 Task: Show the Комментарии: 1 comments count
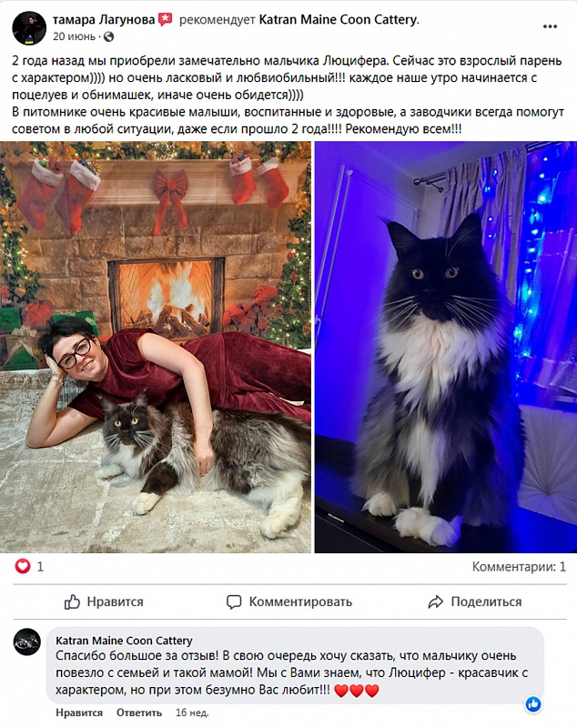tap(519, 566)
